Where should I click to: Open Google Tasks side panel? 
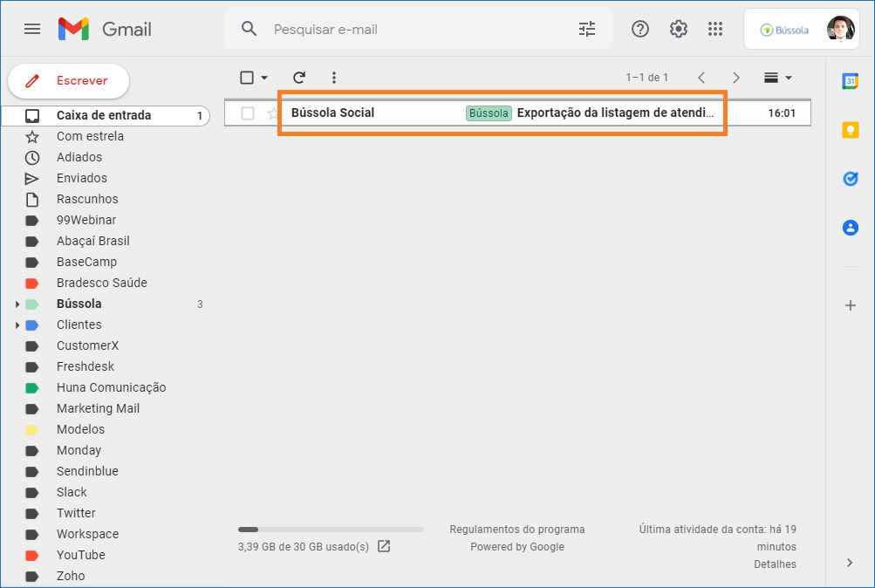(x=850, y=179)
